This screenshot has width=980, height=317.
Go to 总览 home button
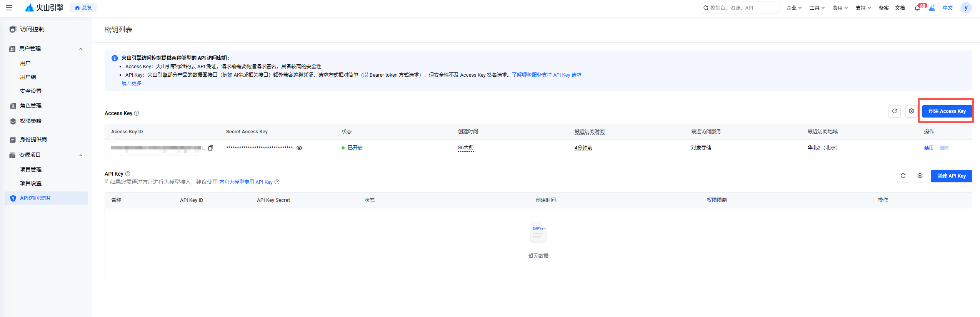click(x=83, y=8)
